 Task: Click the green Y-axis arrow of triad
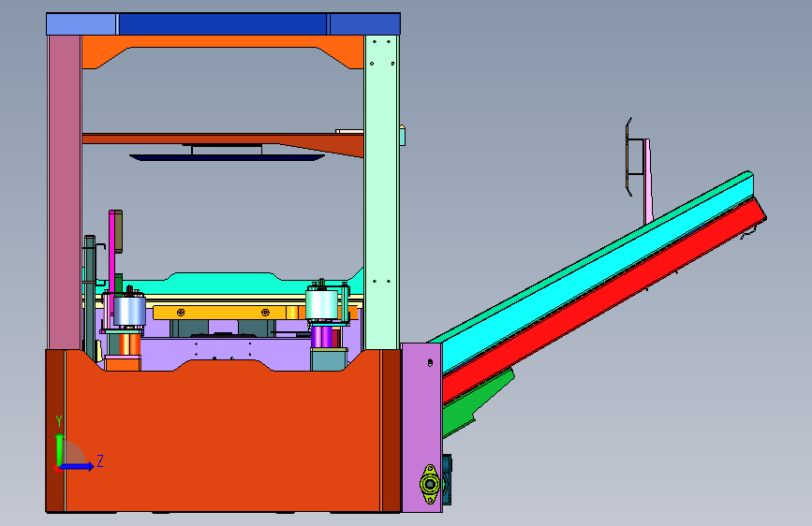60,450
